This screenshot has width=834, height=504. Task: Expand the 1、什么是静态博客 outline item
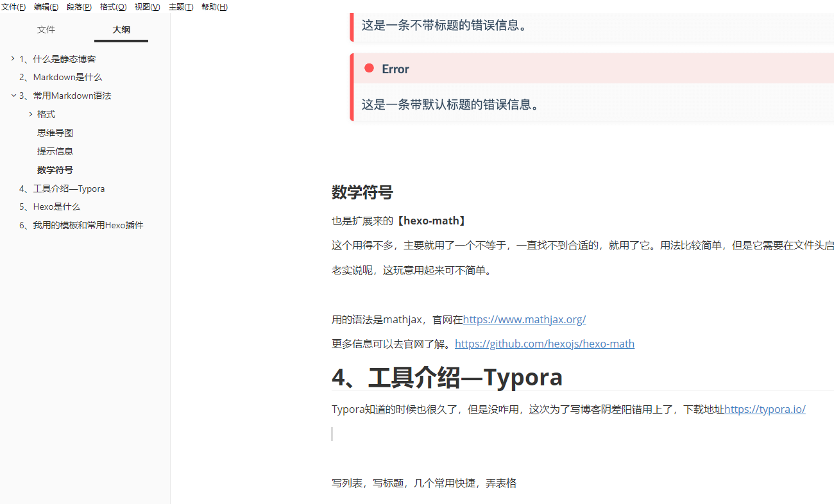pyautogui.click(x=13, y=59)
